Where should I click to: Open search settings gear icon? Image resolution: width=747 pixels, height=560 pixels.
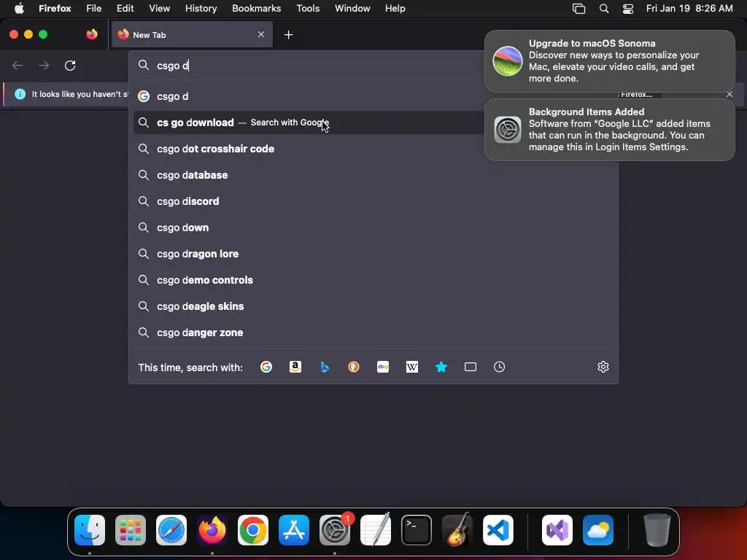[x=603, y=367]
